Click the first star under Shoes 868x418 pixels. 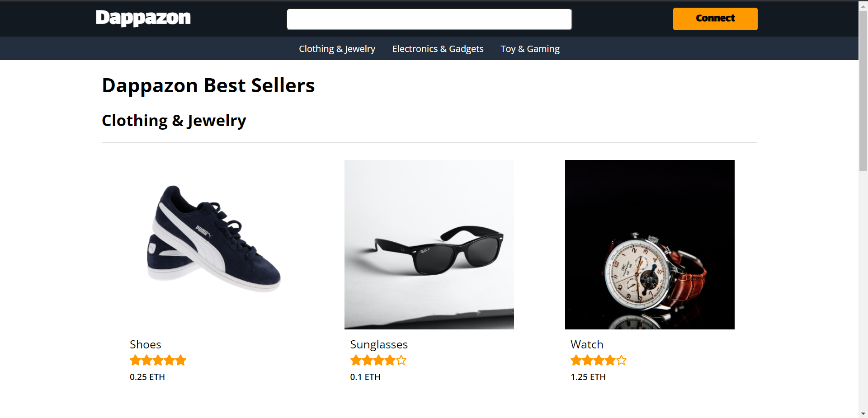135,360
